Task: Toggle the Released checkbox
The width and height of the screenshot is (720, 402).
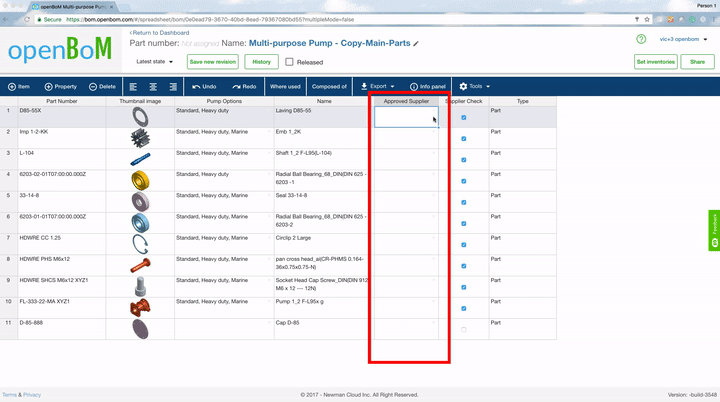Action: pyautogui.click(x=289, y=62)
